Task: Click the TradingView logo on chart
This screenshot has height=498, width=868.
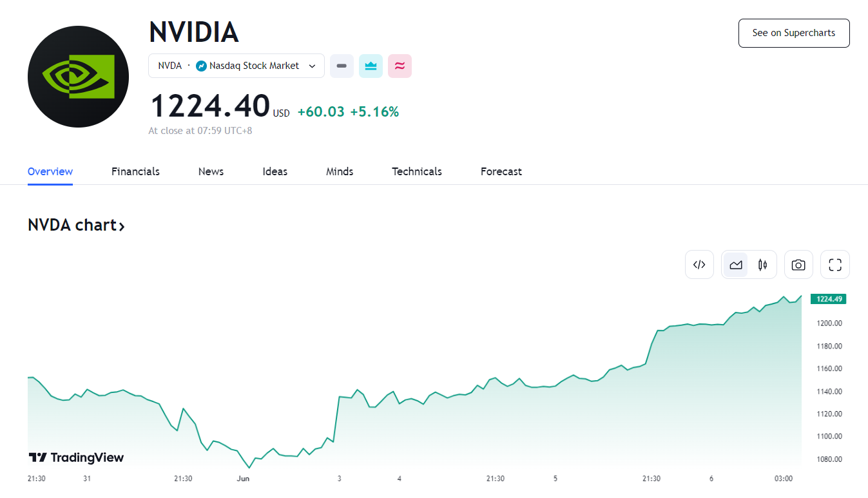Action: click(76, 457)
